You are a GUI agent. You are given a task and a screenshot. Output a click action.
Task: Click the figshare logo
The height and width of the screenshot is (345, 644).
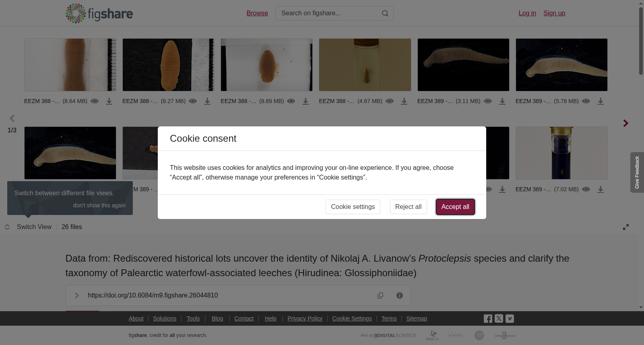pos(99,13)
